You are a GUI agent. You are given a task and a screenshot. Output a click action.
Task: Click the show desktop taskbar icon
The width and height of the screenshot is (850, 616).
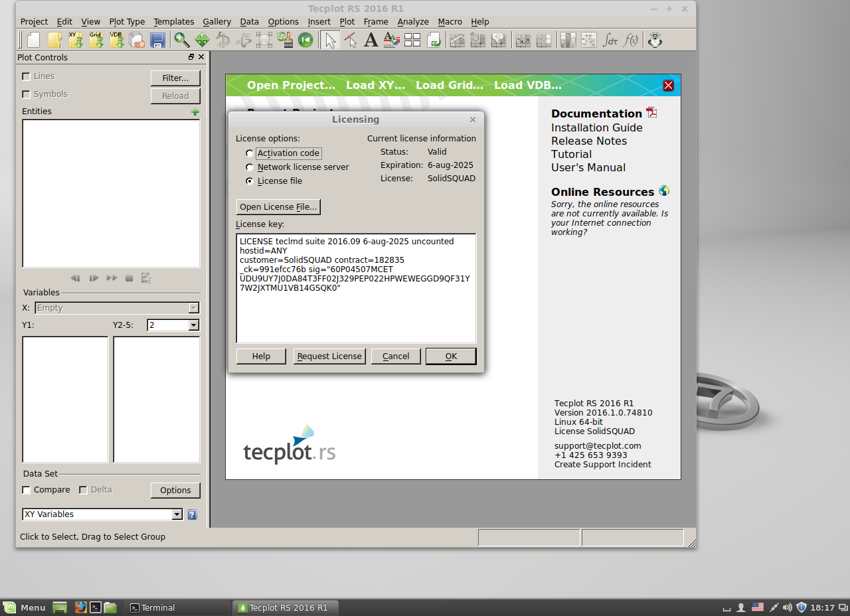[x=60, y=607]
